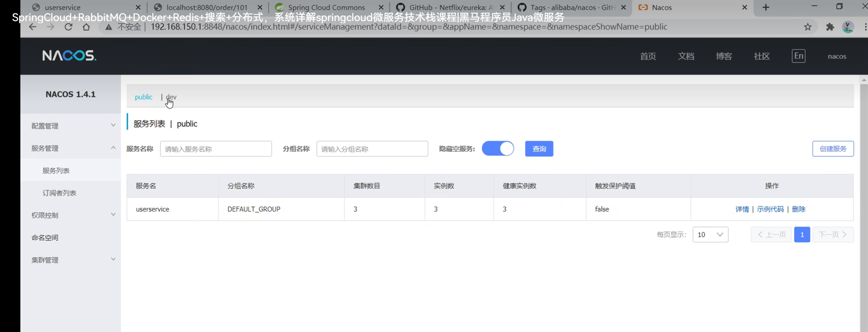The image size is (868, 332).
Task: Open the browser profile avatar
Action: pyautogui.click(x=848, y=27)
